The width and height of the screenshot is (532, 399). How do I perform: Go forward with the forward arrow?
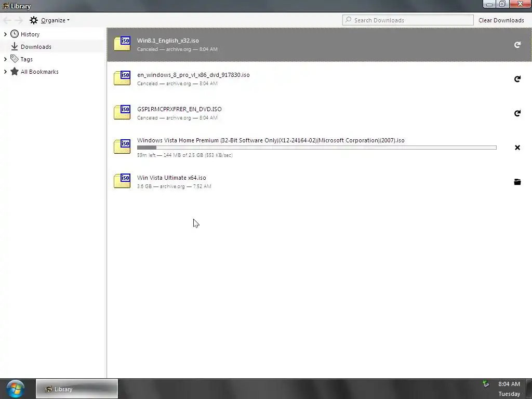pyautogui.click(x=19, y=20)
